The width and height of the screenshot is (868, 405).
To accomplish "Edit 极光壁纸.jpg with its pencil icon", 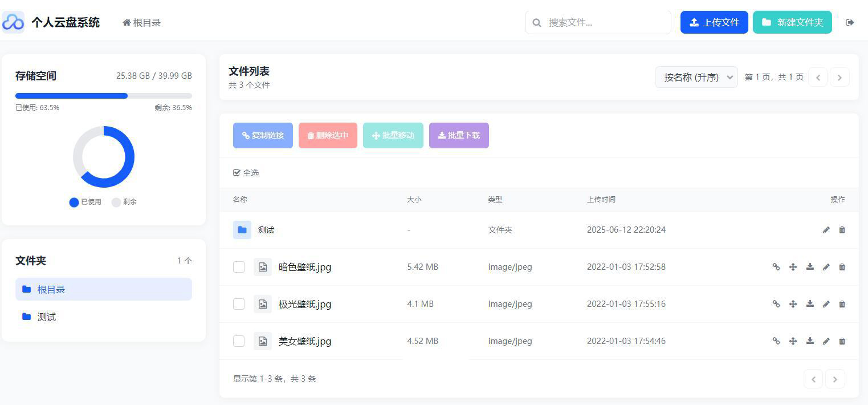I will [x=826, y=303].
